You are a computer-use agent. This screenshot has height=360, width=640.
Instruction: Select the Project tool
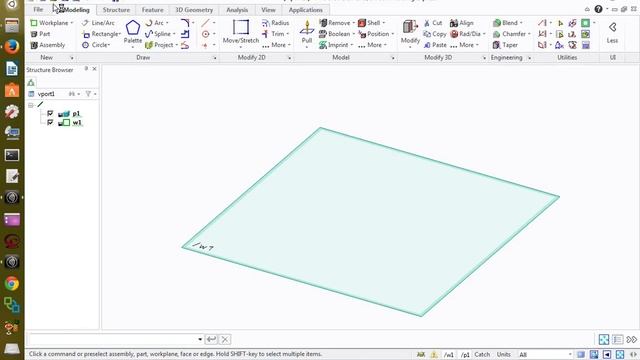160,45
